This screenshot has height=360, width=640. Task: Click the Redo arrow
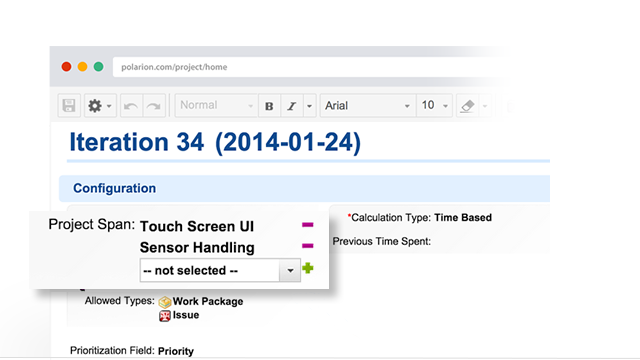coord(153,106)
